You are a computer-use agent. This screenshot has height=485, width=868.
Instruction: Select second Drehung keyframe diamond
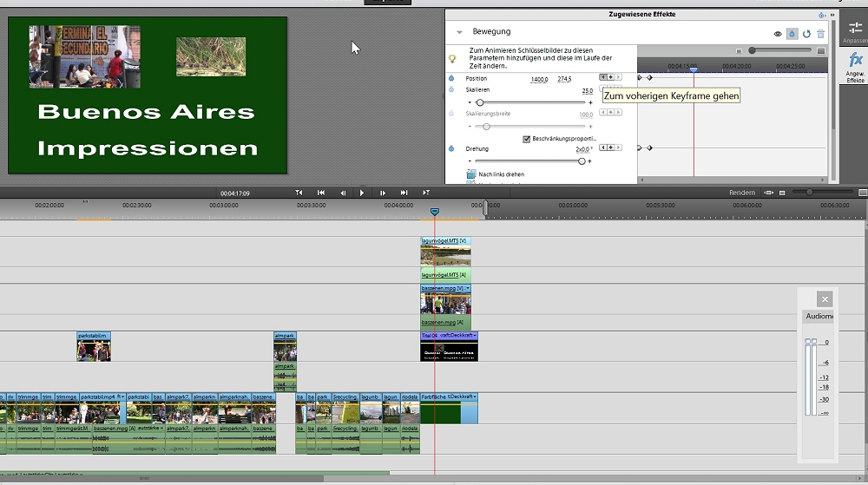pos(650,147)
